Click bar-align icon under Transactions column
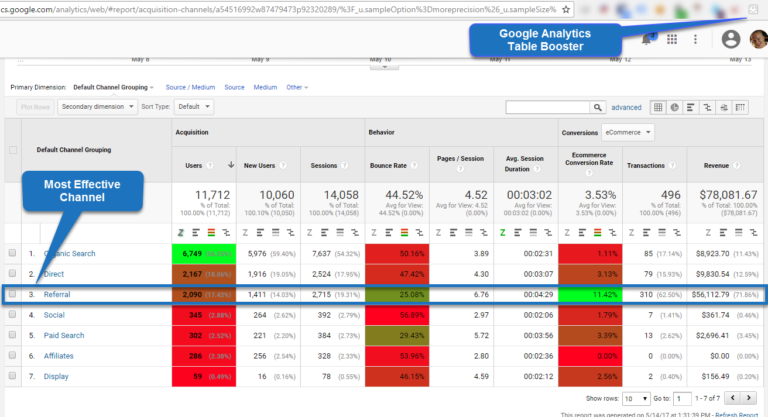This screenshot has width=768, height=417. [647, 233]
